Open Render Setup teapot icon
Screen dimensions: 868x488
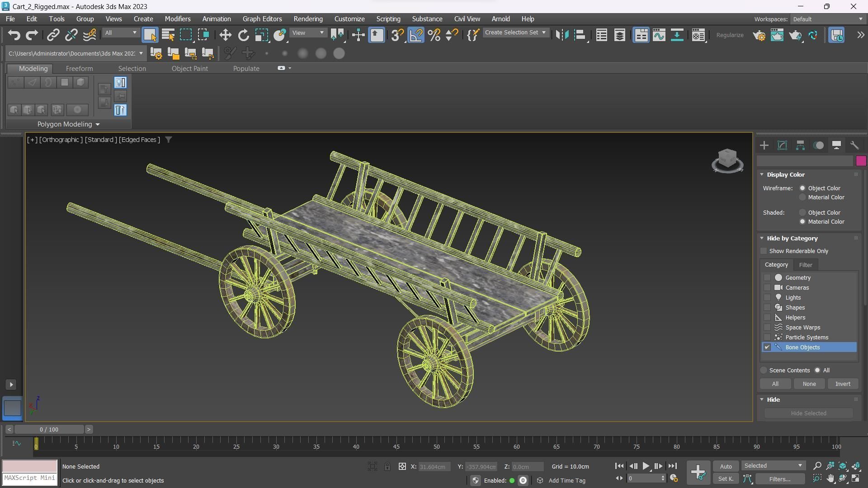point(759,35)
